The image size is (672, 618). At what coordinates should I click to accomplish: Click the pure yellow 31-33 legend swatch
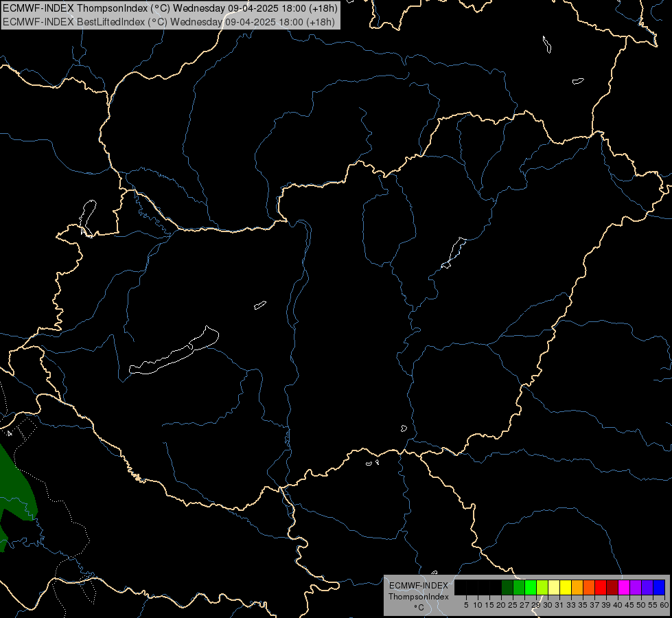[566, 588]
